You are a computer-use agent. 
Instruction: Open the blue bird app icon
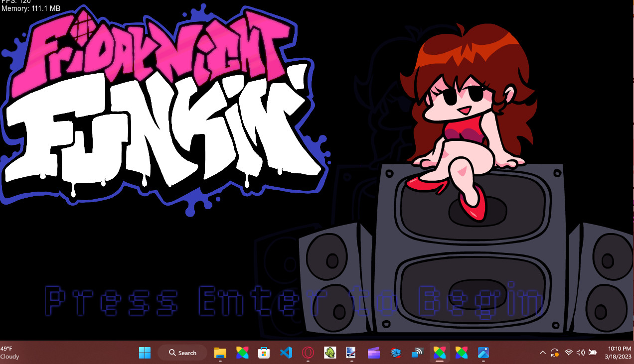(396, 353)
